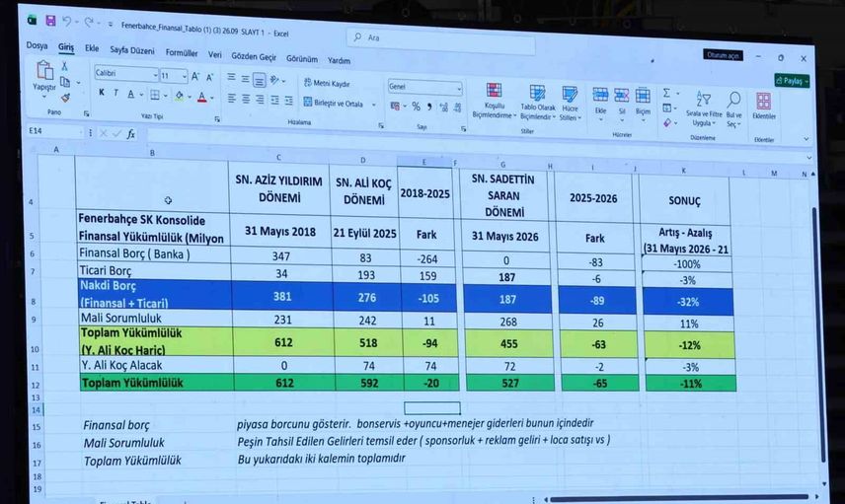The width and height of the screenshot is (845, 504).
Task: Click the Borders grid icon
Action: pyautogui.click(x=155, y=96)
